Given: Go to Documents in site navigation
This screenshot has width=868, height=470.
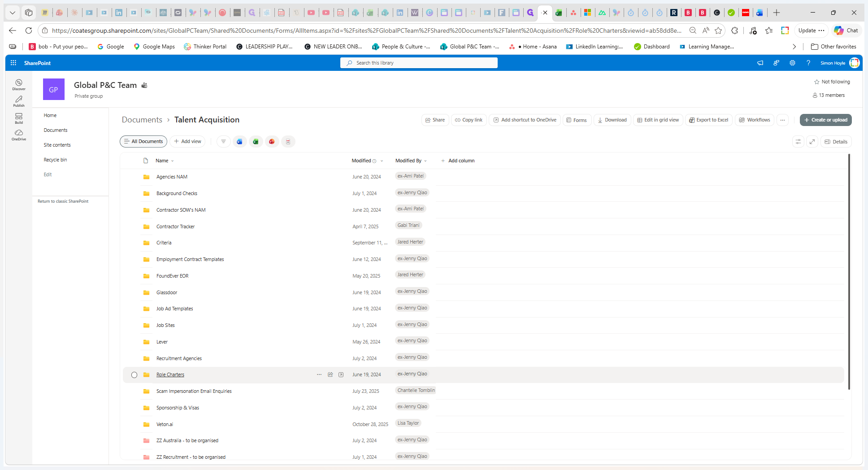Looking at the screenshot, I should click(x=56, y=130).
